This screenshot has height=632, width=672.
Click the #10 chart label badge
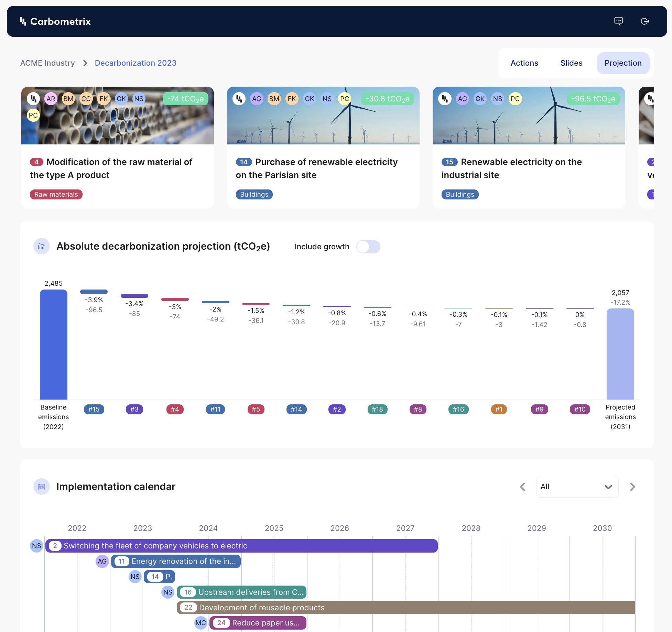click(580, 409)
